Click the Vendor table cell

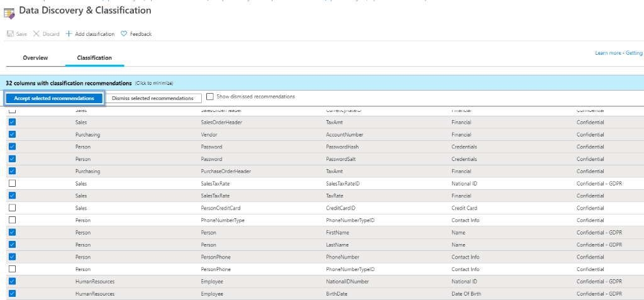(x=209, y=135)
